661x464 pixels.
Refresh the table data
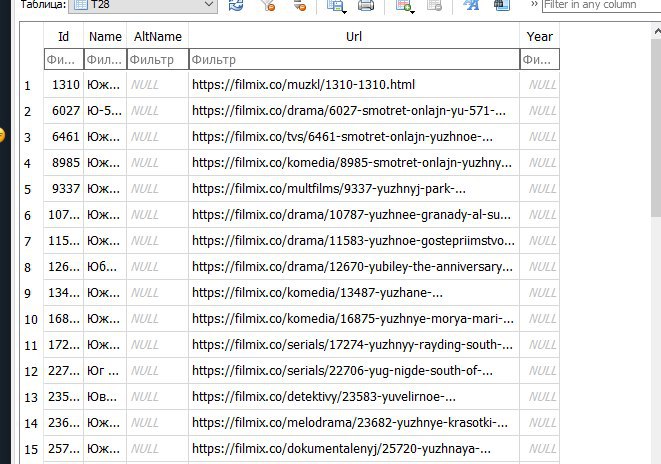pyautogui.click(x=236, y=5)
